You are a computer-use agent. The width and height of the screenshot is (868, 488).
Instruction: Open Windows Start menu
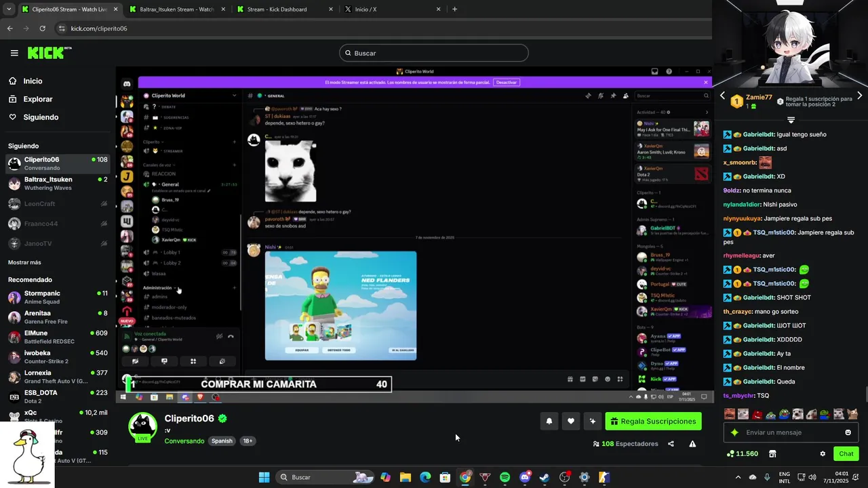coord(264,477)
